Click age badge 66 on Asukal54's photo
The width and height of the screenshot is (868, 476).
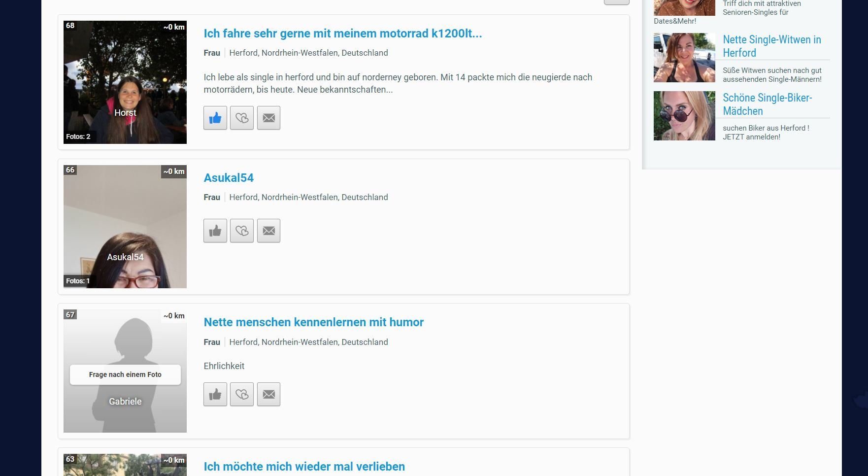70,170
